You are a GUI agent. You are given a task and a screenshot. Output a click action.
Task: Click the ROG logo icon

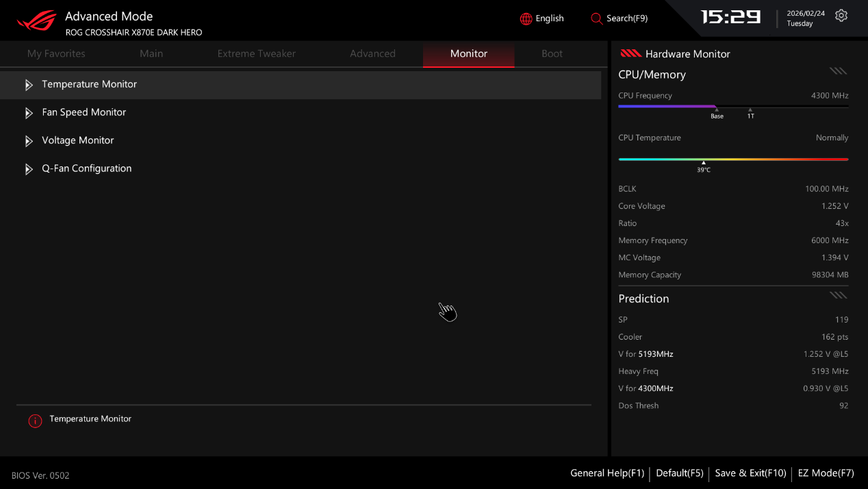36,21
